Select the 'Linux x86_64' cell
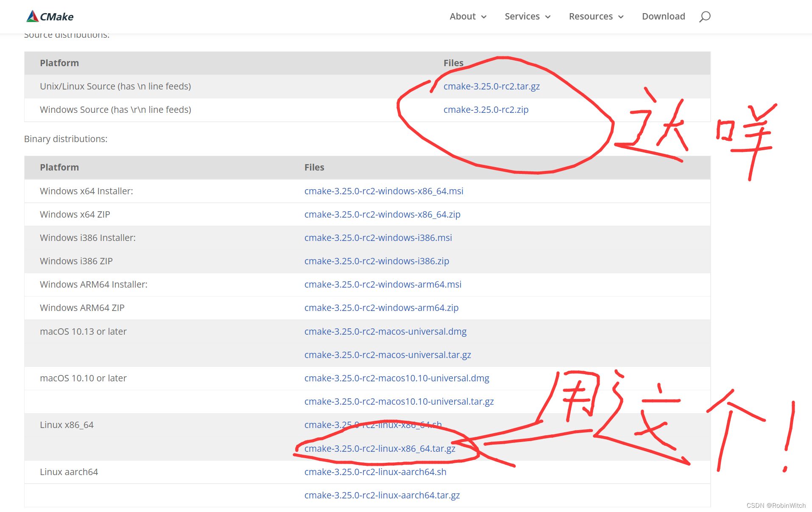The width and height of the screenshot is (812, 512). tap(67, 425)
